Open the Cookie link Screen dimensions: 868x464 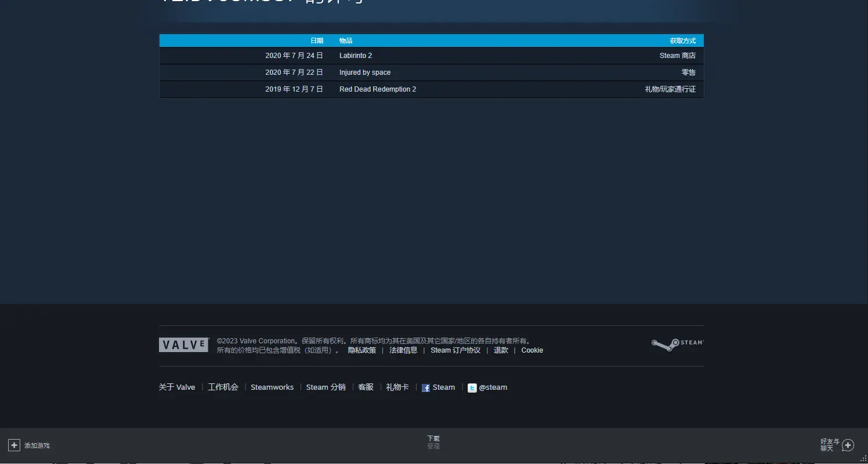pyautogui.click(x=532, y=350)
